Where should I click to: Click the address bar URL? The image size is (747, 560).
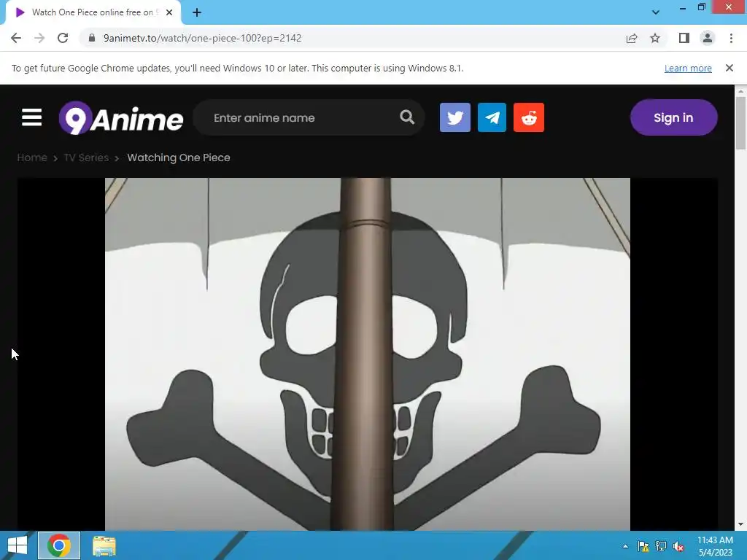click(203, 38)
